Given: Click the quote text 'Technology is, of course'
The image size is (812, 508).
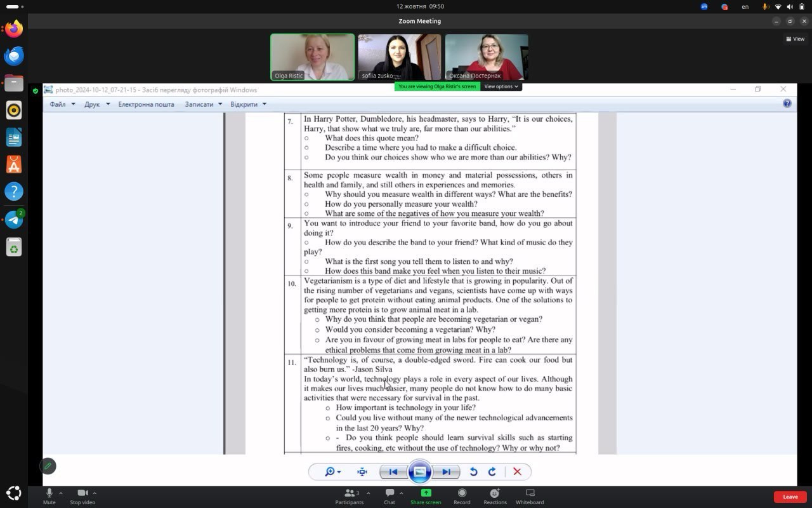Looking at the screenshot, I should [350, 359].
